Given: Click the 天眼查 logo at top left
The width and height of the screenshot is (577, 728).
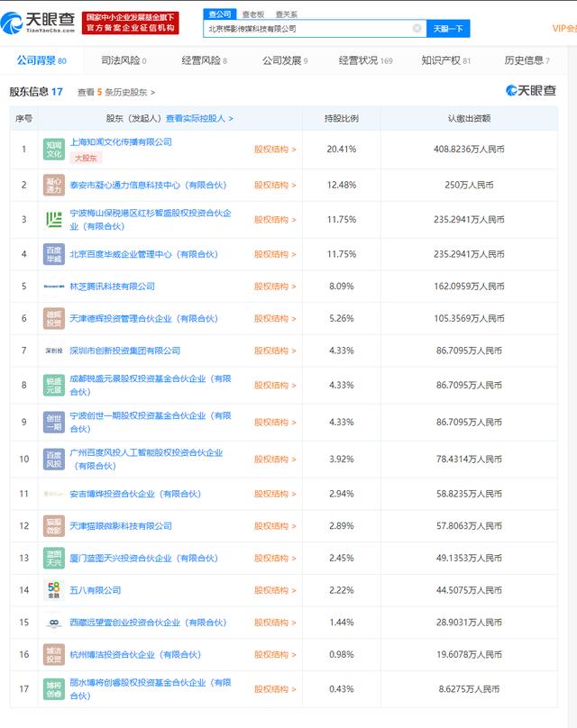Looking at the screenshot, I should tap(38, 22).
